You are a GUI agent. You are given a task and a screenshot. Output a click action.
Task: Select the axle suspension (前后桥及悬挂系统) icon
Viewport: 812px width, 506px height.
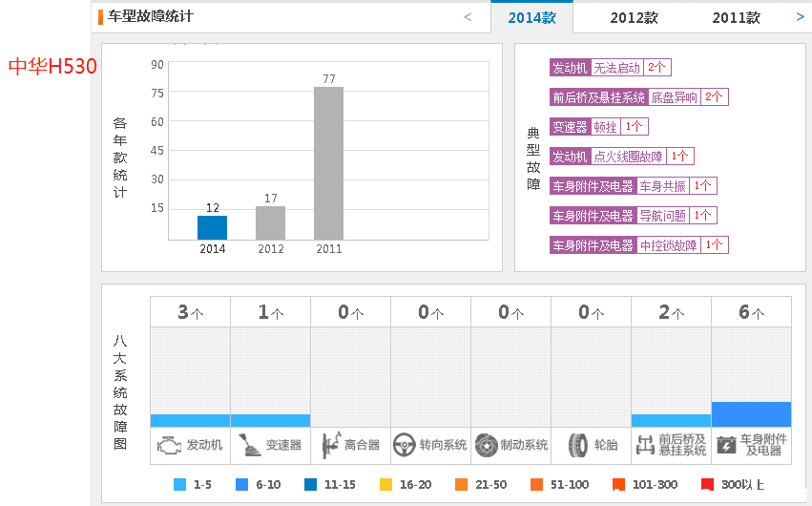pyautogui.click(x=645, y=445)
